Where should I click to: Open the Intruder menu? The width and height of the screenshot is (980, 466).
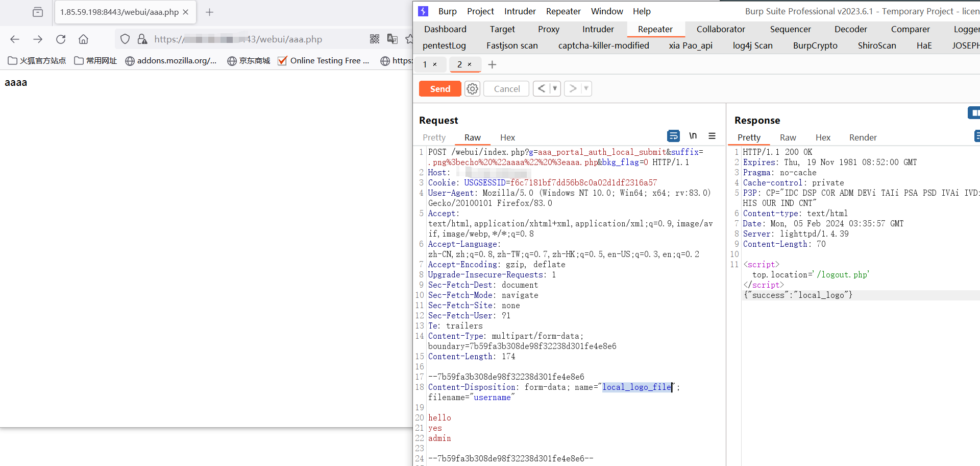click(x=520, y=11)
